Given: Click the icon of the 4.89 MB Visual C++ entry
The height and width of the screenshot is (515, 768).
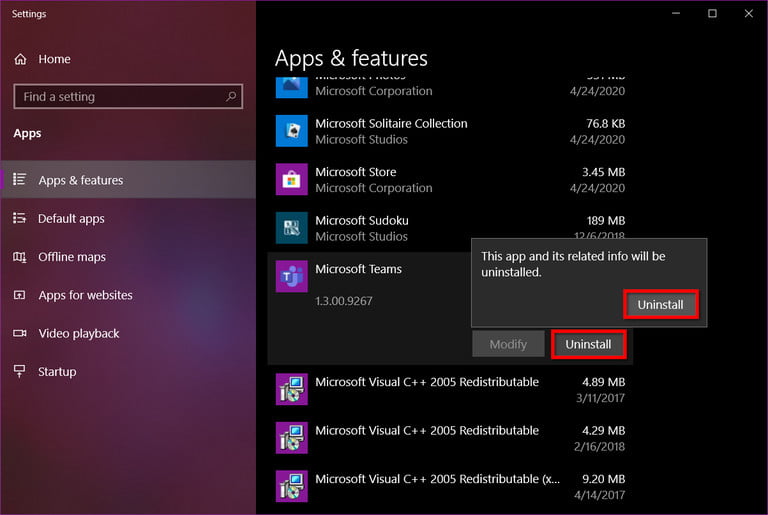Looking at the screenshot, I should pos(291,389).
